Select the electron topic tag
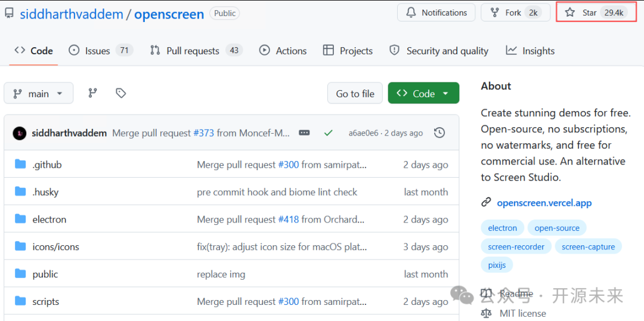The width and height of the screenshot is (644, 321). pyautogui.click(x=502, y=228)
